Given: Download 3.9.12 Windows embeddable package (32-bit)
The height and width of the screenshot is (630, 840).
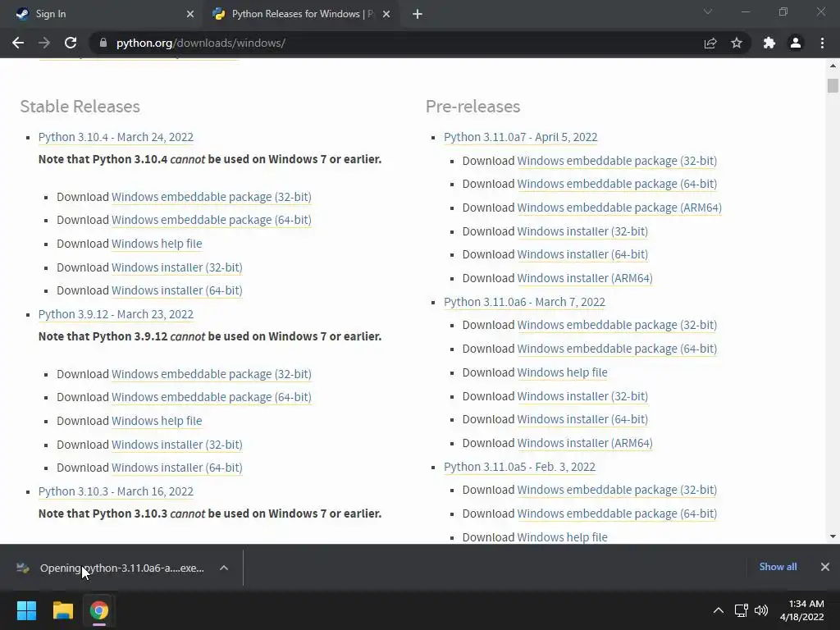Looking at the screenshot, I should pos(211,374).
